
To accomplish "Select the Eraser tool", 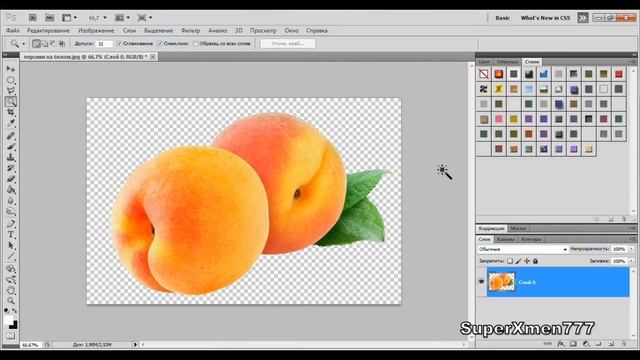I will (11, 179).
